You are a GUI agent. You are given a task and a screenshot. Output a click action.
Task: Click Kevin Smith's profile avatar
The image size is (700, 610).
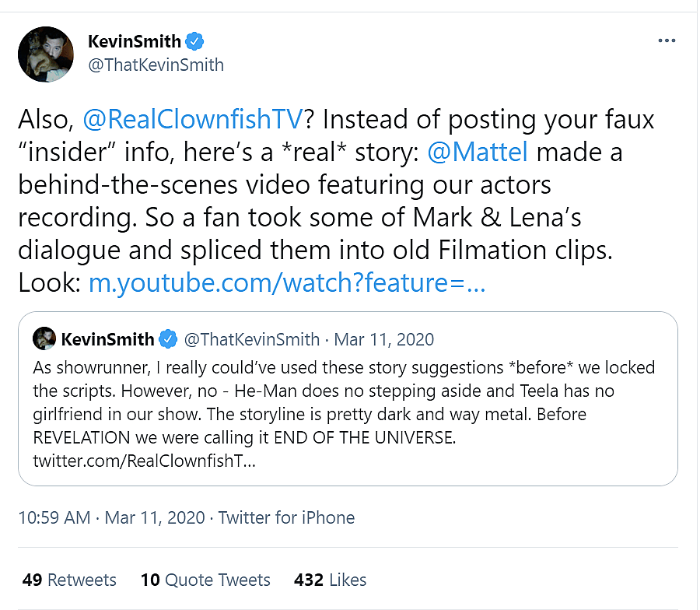45,54
